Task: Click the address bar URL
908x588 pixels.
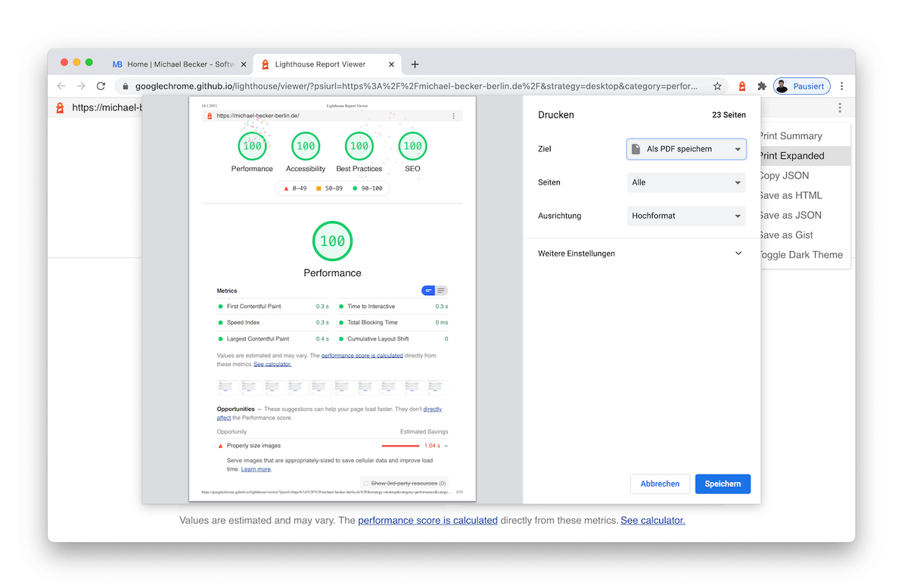Action: (416, 86)
